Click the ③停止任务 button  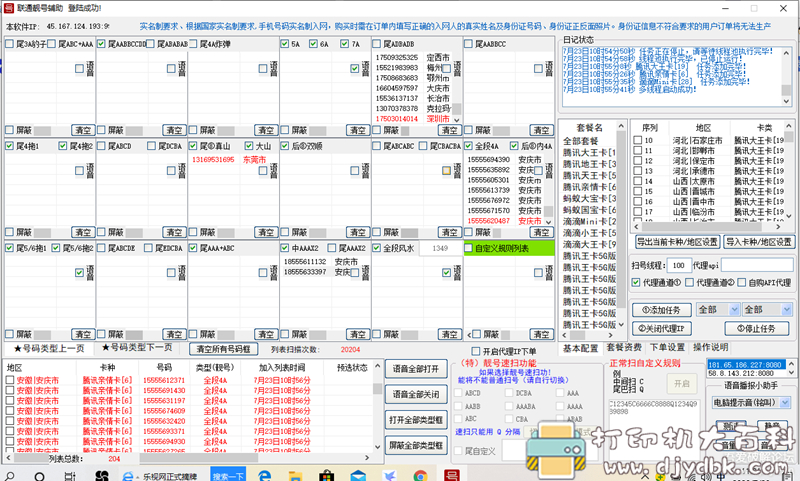(x=756, y=328)
